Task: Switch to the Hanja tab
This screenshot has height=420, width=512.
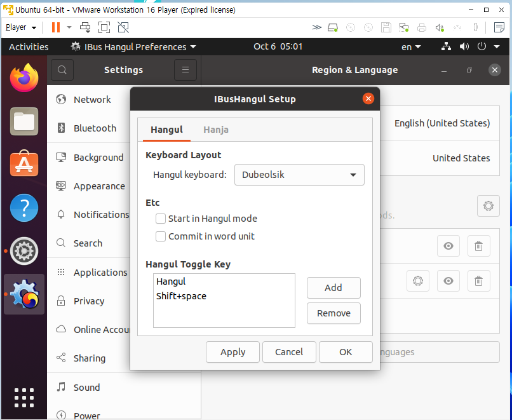Action: tap(216, 130)
